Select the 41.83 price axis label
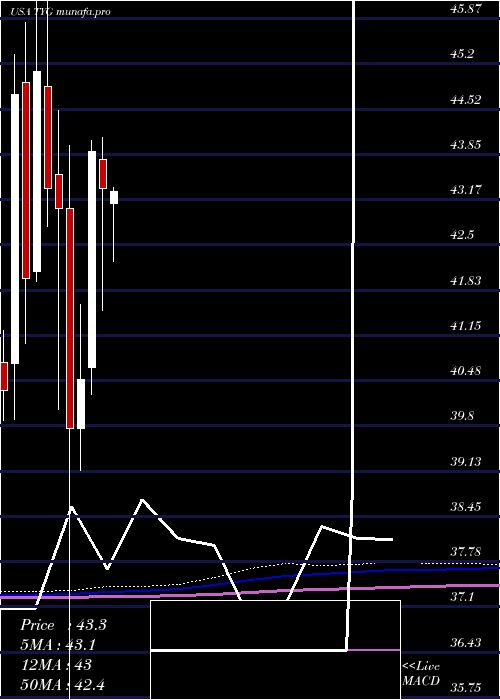500x700 pixels. [466, 281]
